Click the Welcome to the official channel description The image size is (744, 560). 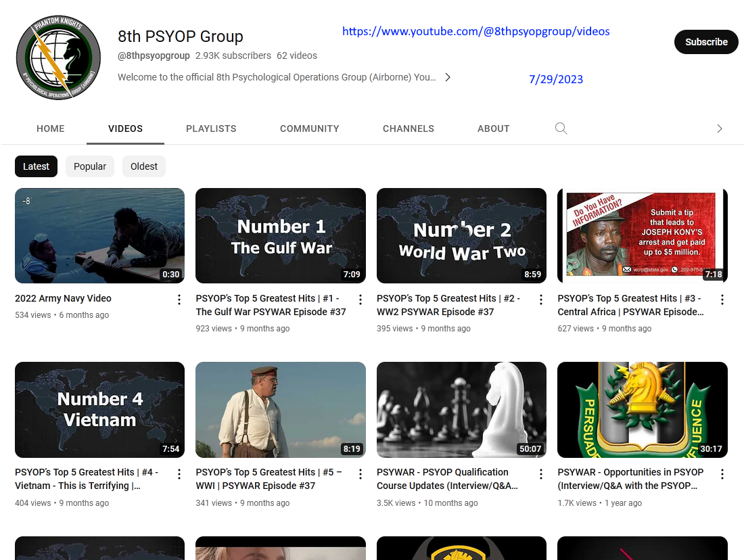point(277,77)
